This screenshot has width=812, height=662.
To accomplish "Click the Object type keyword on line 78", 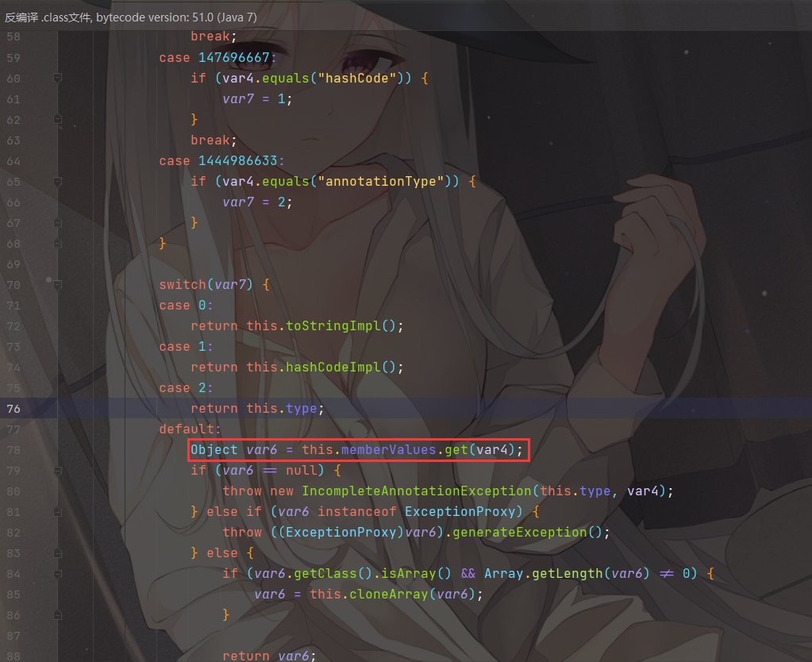I will (214, 449).
